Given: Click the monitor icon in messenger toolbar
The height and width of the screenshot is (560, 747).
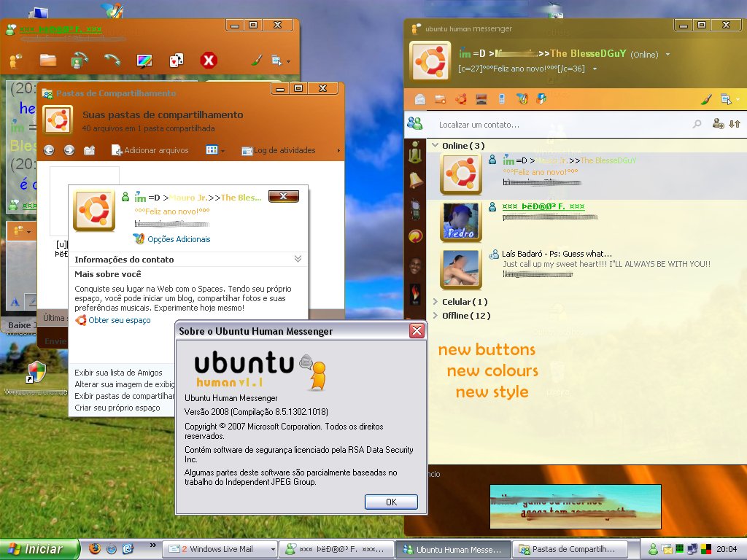Looking at the screenshot, I should pos(481,99).
